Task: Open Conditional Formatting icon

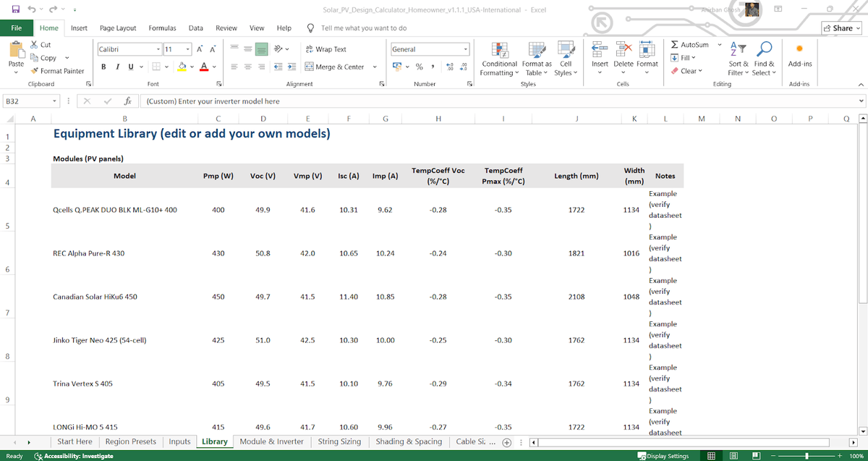Action: (499, 49)
